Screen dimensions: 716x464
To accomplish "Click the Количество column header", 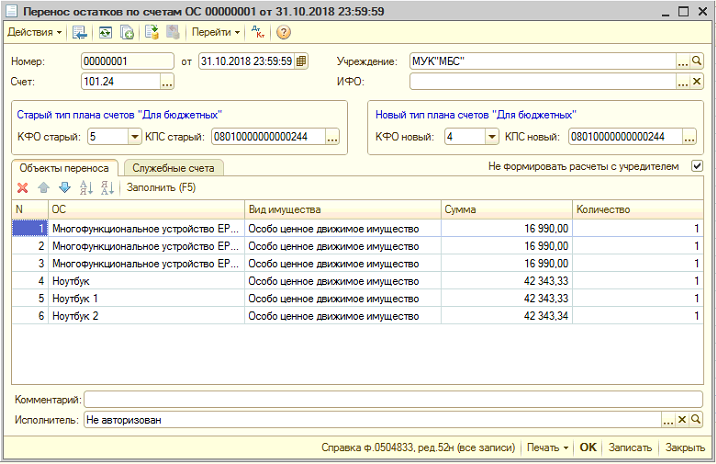I will 637,210.
